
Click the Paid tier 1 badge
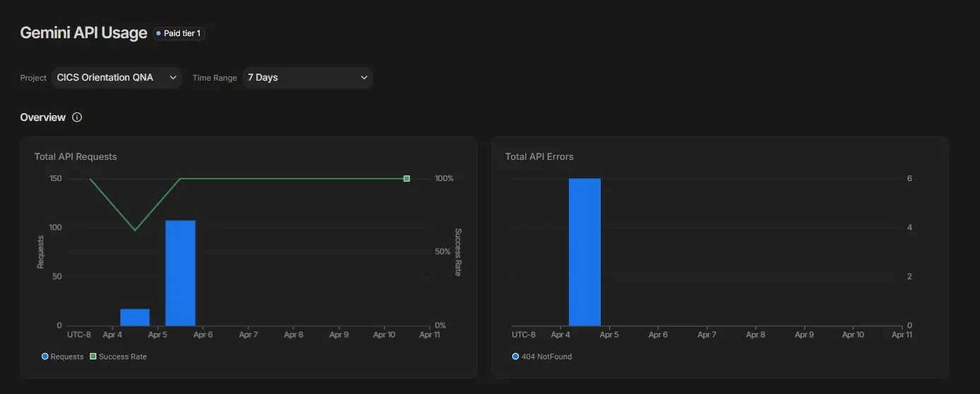tap(179, 33)
